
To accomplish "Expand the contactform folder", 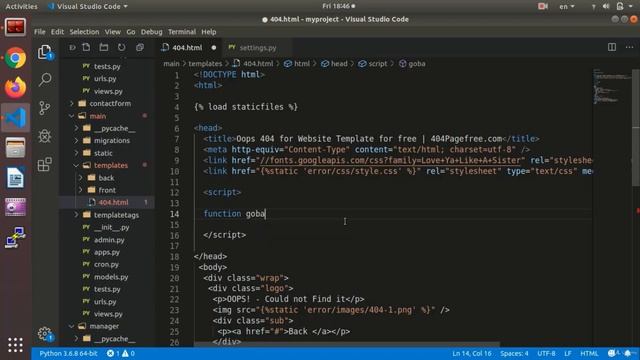I will (x=110, y=103).
